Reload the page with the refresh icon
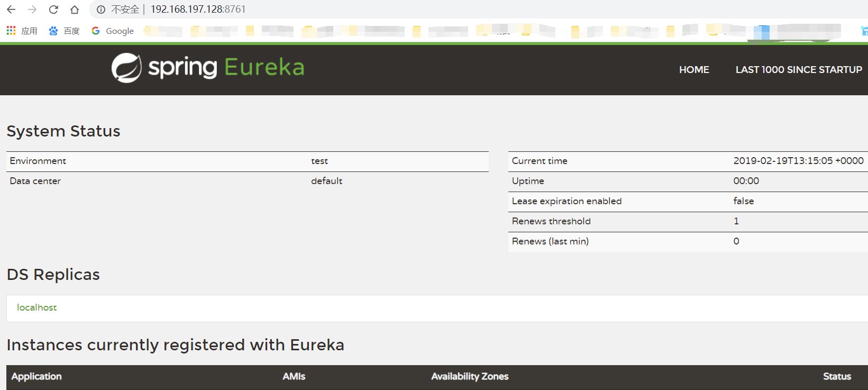This screenshot has width=868, height=390. 53,10
